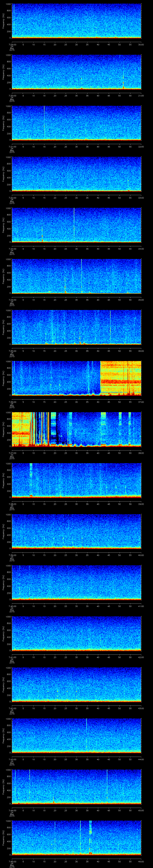The image size is (153, 868).
Task: Select the '40:00' end time label
Action: [141, 555]
